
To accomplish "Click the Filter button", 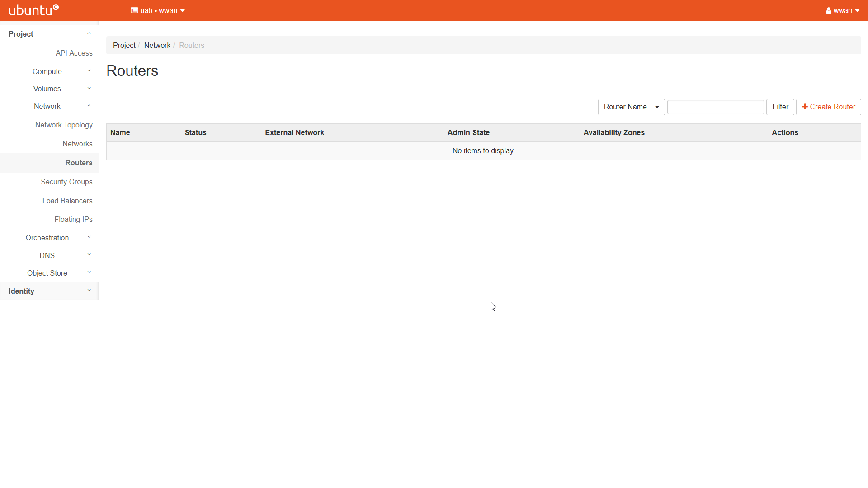I will [780, 107].
